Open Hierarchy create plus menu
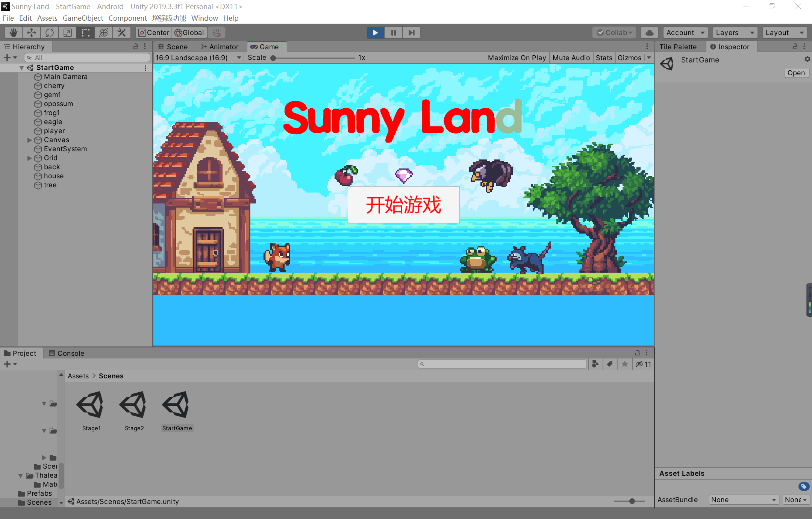Viewport: 812px width, 519px height. pos(10,58)
